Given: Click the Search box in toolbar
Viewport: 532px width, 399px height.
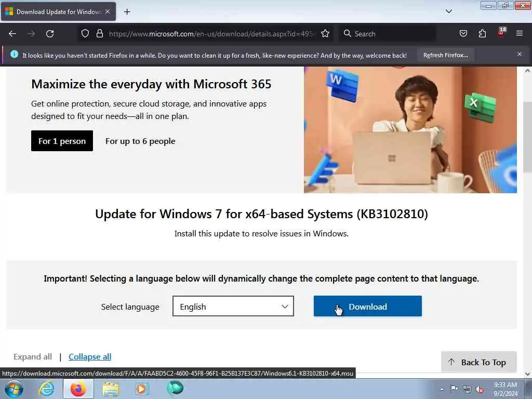Looking at the screenshot, I should click(x=388, y=34).
